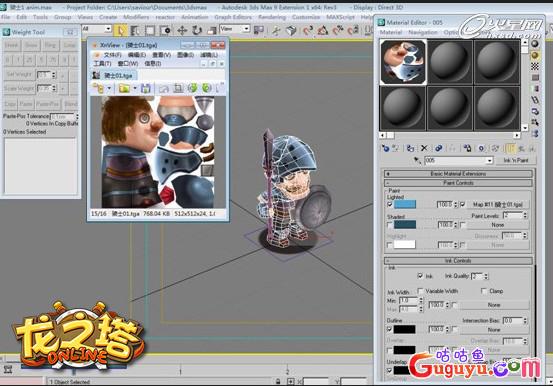Toggle the Underlap ink checkbox
The width and height of the screenshot is (553, 386).
(390, 370)
